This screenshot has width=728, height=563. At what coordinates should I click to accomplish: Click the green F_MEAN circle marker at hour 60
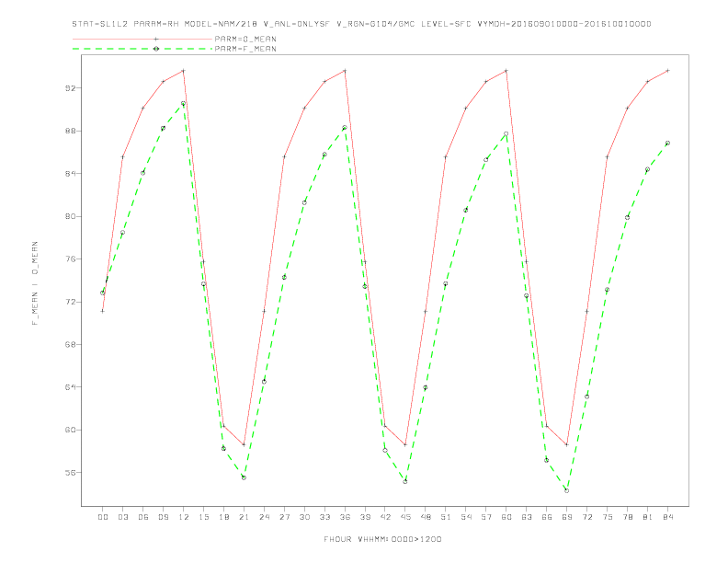point(506,133)
